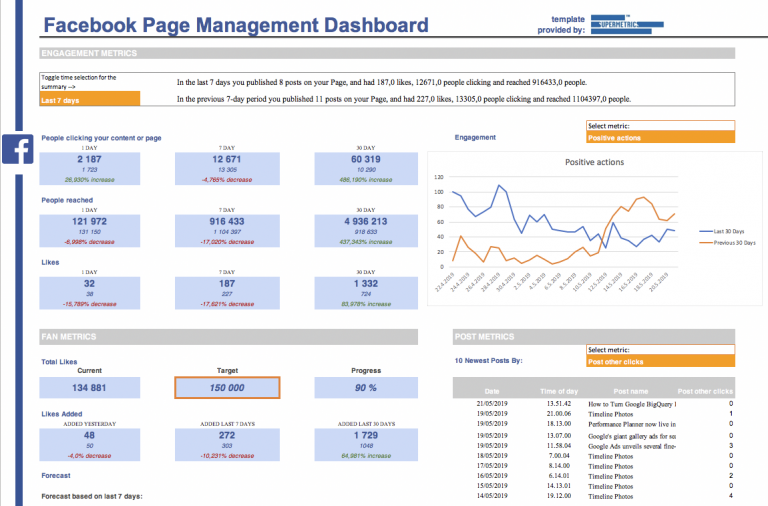This screenshot has height=506, width=768.
Task: Select the 30 DAY clicks value 60 319
Action: tap(366, 159)
